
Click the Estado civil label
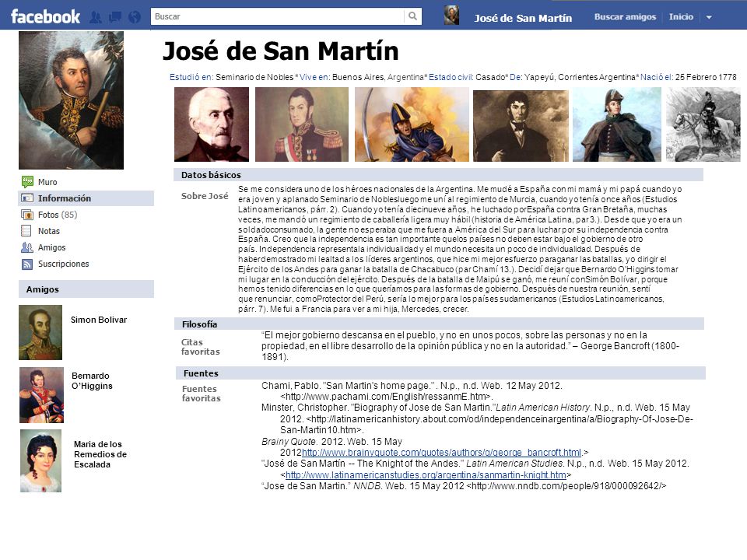451,77
